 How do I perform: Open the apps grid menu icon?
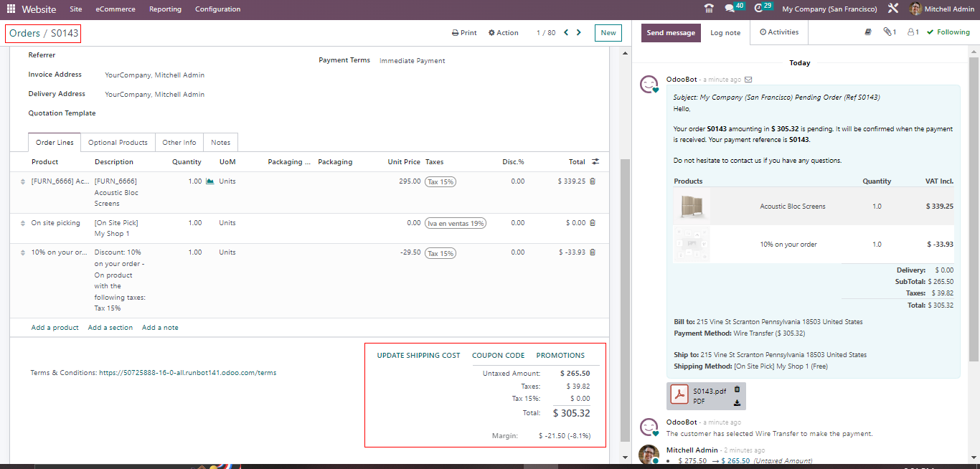point(11,9)
